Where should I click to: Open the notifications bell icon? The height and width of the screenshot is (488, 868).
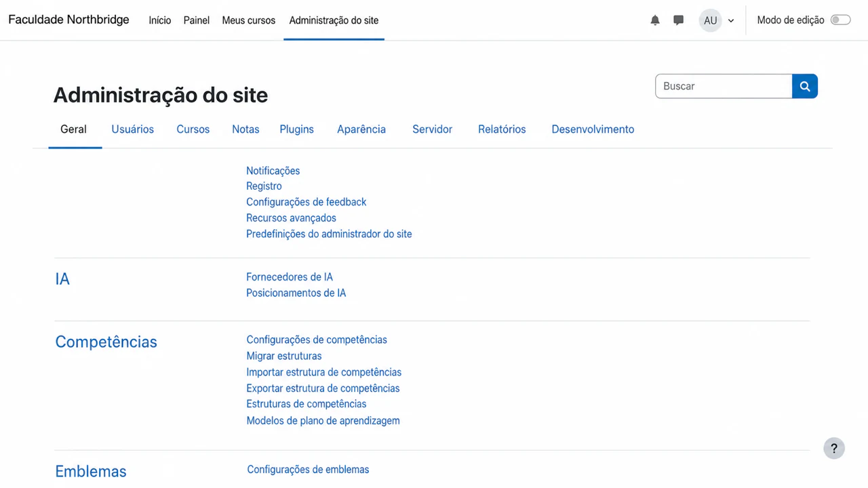pyautogui.click(x=655, y=20)
